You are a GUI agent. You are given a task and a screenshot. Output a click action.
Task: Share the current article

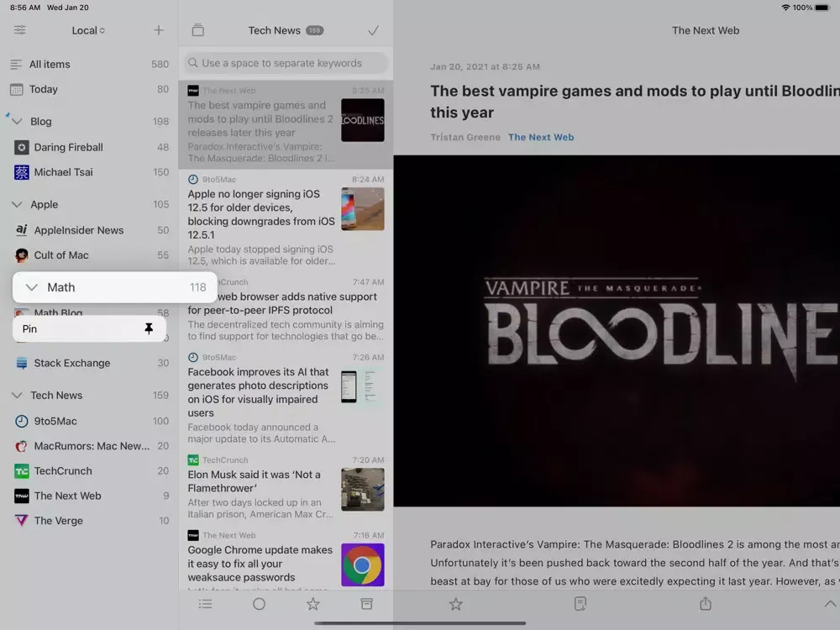(x=706, y=604)
